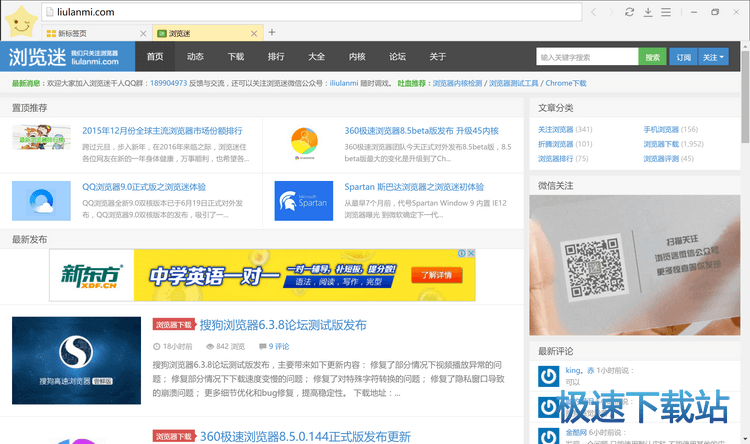
Task: Open the 浏览器内核检测 link
Action: point(457,83)
